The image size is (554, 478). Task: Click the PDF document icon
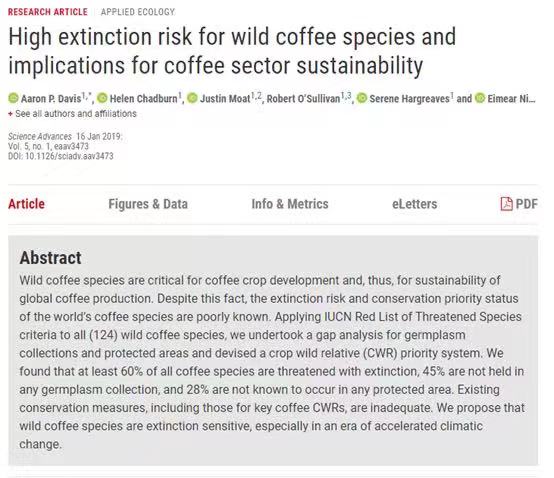pyautogui.click(x=506, y=204)
